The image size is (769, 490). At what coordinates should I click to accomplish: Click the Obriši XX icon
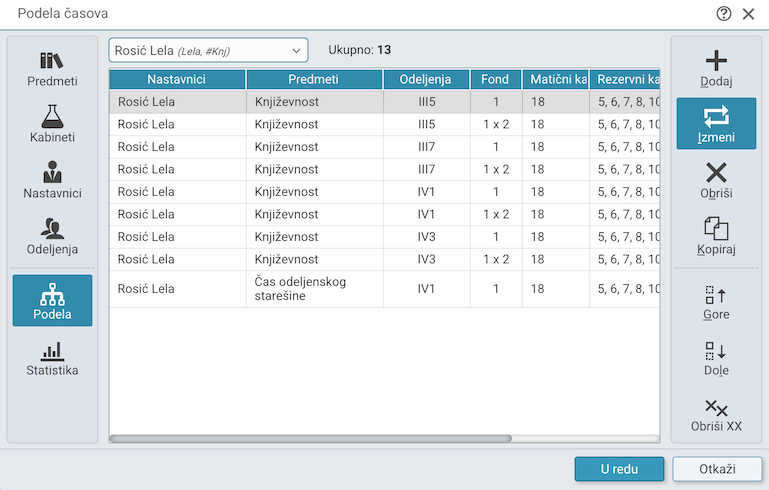[716, 408]
